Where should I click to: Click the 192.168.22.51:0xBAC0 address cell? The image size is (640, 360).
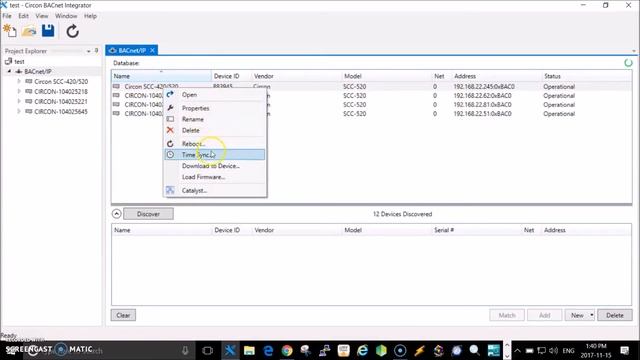[482, 113]
